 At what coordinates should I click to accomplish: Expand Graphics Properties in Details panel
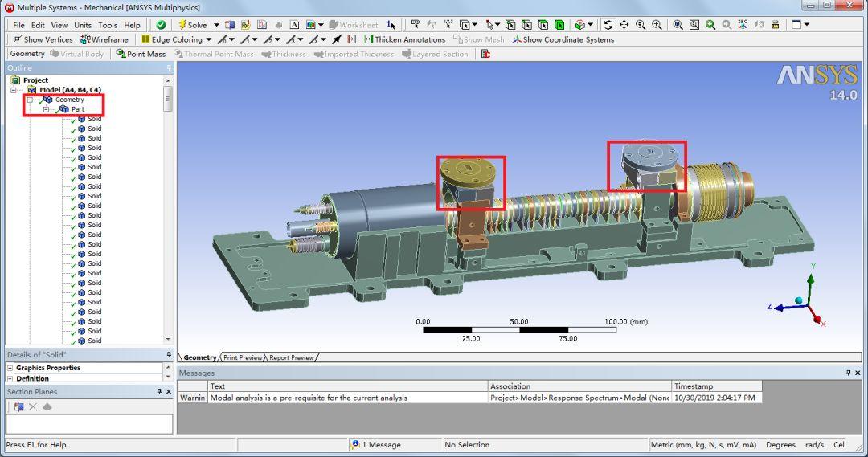(x=10, y=368)
